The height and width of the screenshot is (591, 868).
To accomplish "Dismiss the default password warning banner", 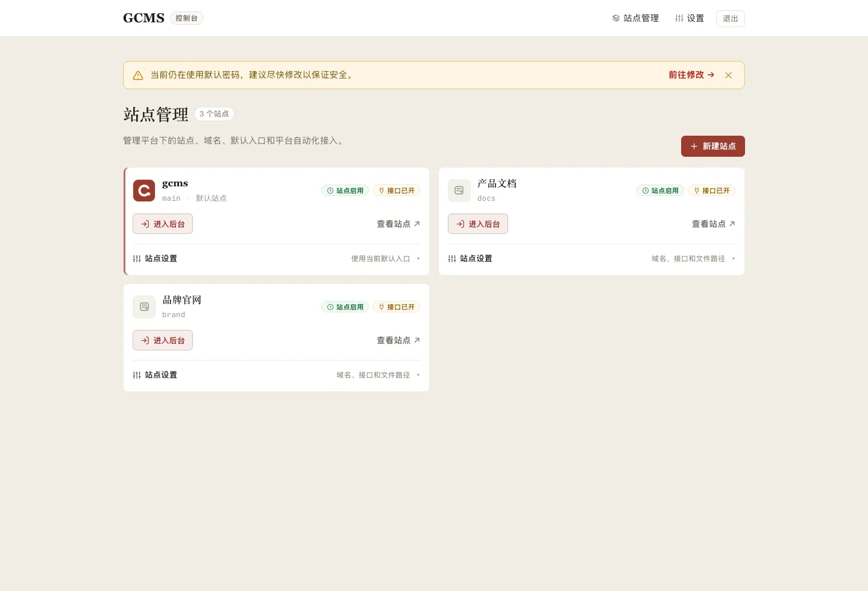I will pos(729,75).
